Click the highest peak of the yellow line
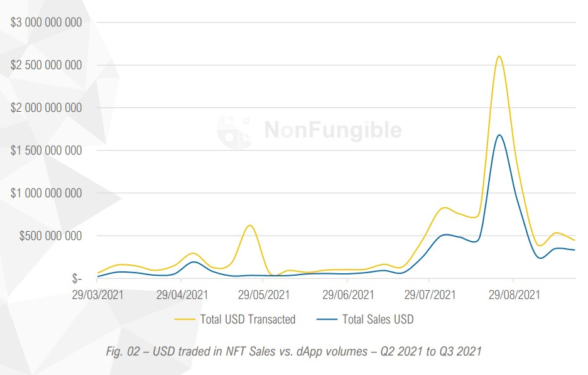 [x=499, y=57]
